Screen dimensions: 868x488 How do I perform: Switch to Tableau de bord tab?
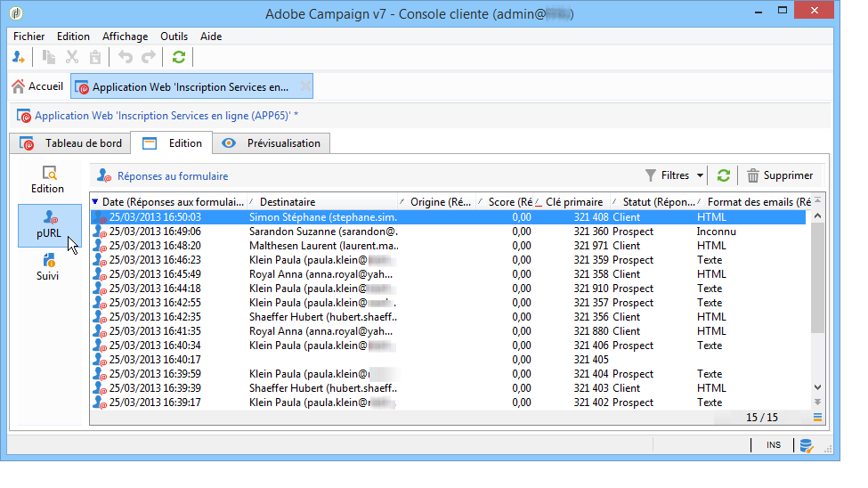70,143
